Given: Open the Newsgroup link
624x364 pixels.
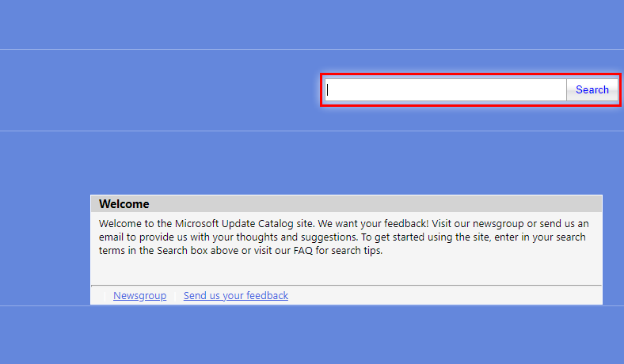Looking at the screenshot, I should pos(139,296).
